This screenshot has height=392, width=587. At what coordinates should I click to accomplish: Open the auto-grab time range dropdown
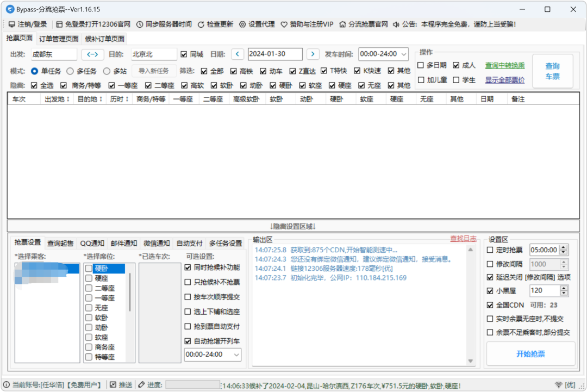coord(236,354)
